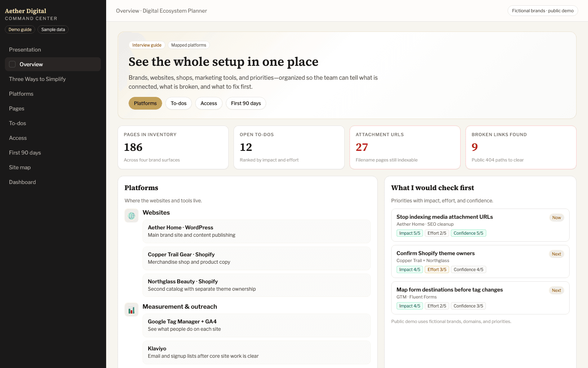Open Site map in the sidebar
Image resolution: width=588 pixels, height=368 pixels.
(x=53, y=167)
